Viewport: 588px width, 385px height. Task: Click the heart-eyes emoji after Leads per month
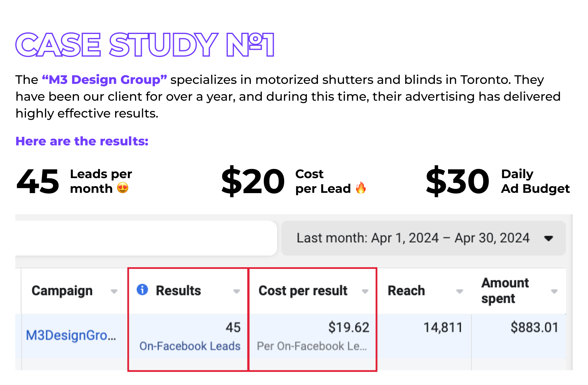(x=123, y=188)
